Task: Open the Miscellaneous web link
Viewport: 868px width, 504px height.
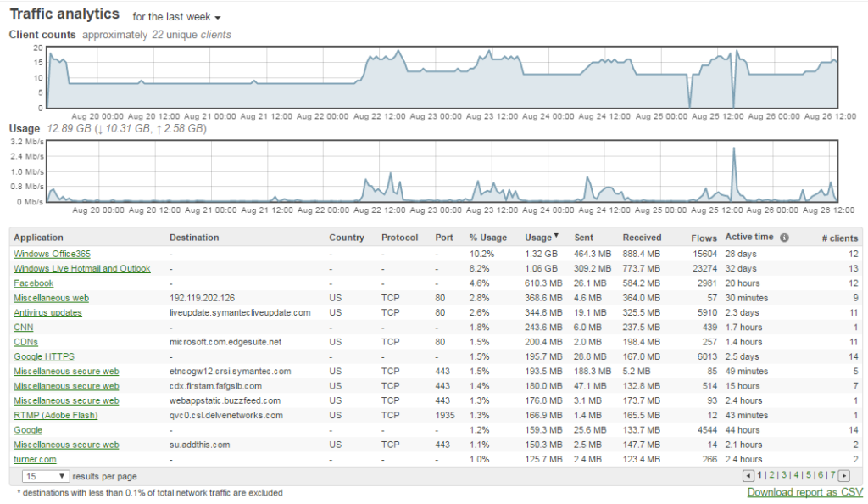Action: click(51, 298)
